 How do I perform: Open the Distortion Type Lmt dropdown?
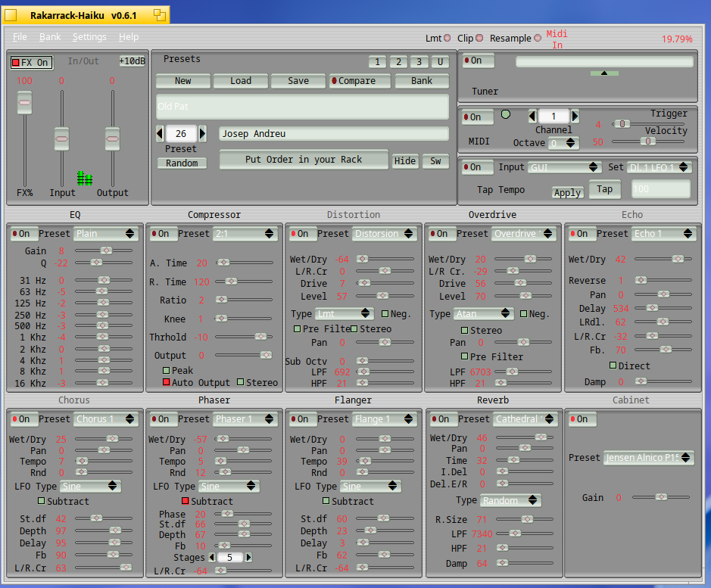345,314
